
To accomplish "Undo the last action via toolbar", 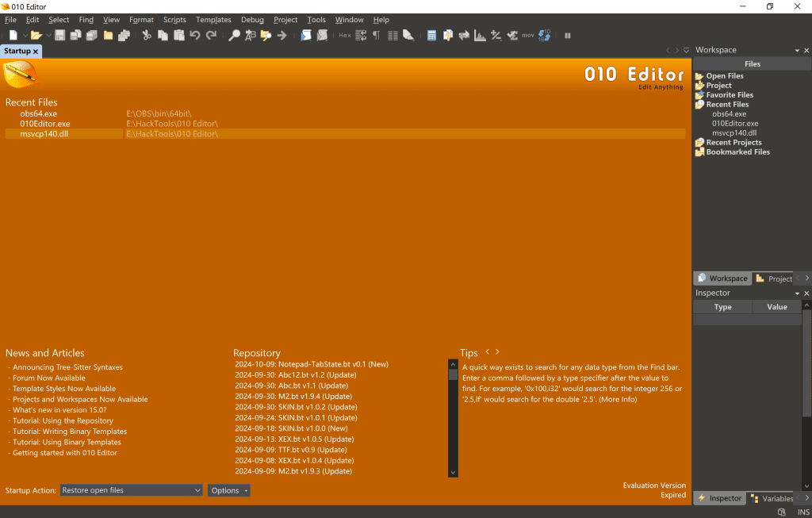I will [x=195, y=35].
